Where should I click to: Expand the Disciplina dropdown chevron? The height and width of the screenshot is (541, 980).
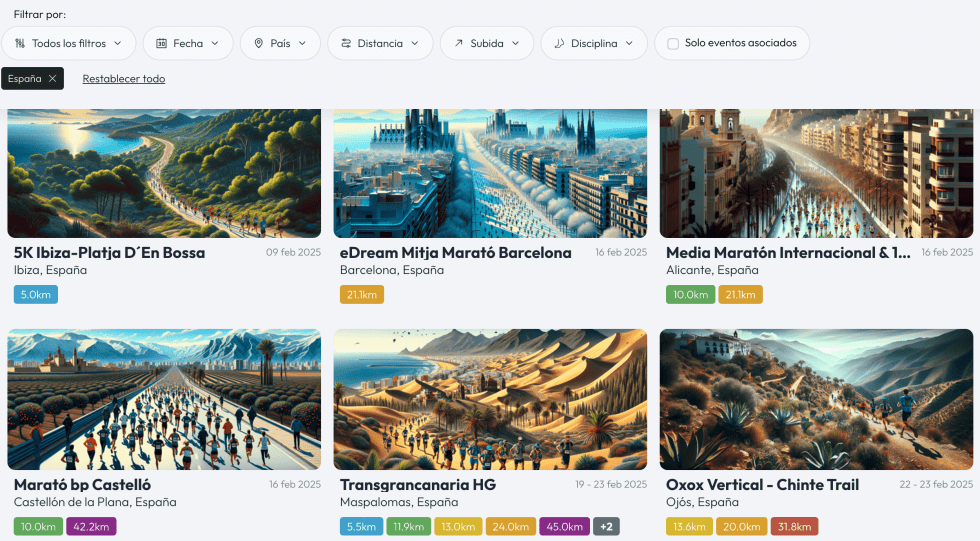pos(629,44)
